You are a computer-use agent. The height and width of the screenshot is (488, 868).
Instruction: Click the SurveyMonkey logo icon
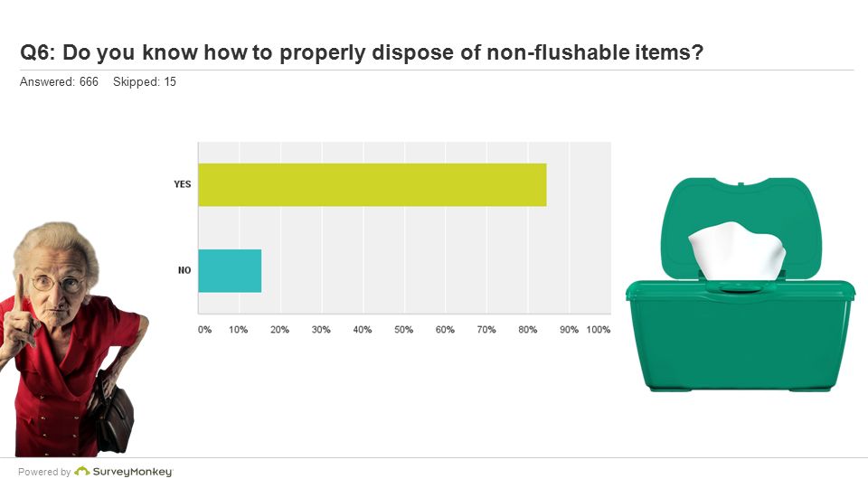(x=82, y=472)
